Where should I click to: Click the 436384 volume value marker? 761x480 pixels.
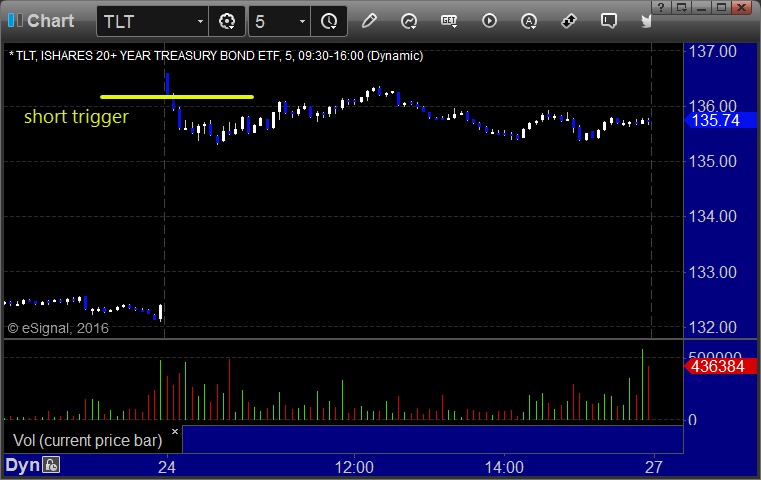pos(720,366)
